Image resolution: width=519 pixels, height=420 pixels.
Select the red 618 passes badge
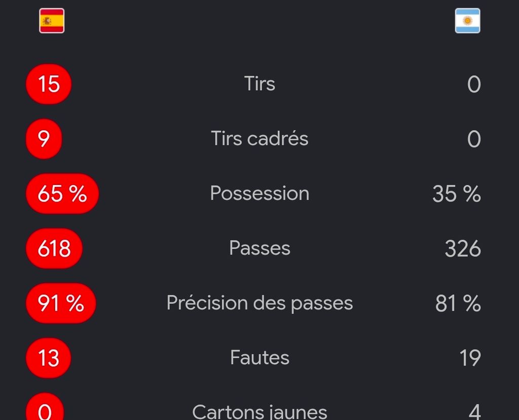pos(54,248)
